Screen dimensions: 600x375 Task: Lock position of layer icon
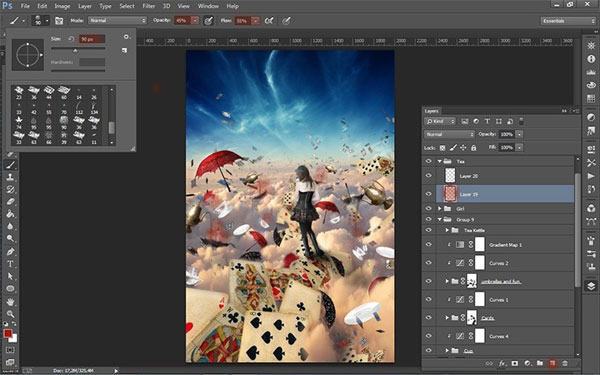(x=463, y=148)
